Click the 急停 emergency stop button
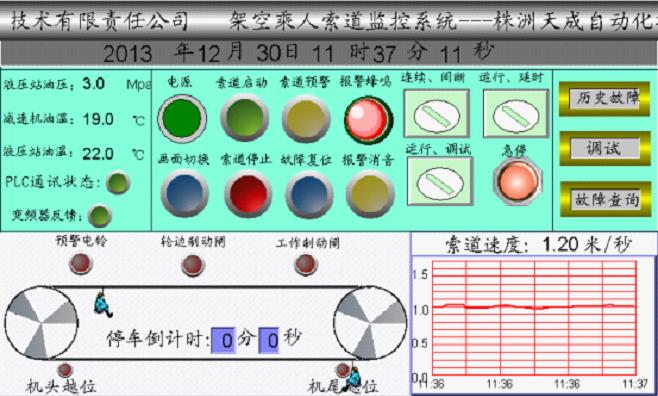The width and height of the screenshot is (658, 396). click(x=517, y=181)
